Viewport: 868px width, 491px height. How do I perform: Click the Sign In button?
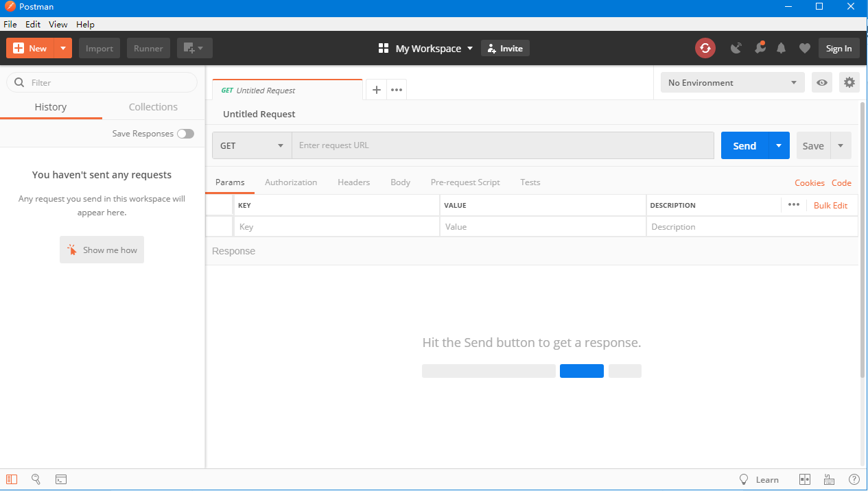[838, 48]
